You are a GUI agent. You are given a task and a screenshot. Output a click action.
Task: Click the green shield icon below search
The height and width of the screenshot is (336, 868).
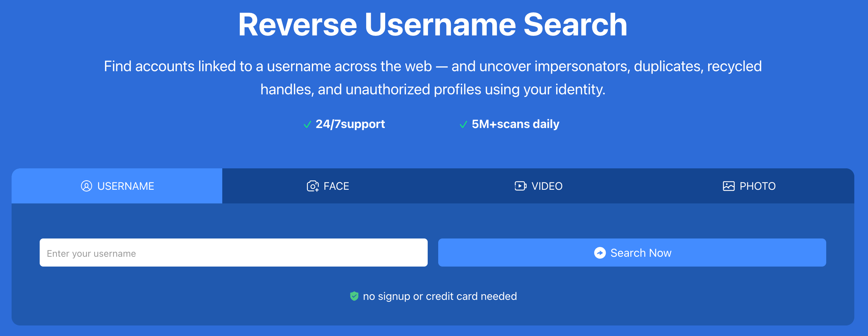coord(354,296)
